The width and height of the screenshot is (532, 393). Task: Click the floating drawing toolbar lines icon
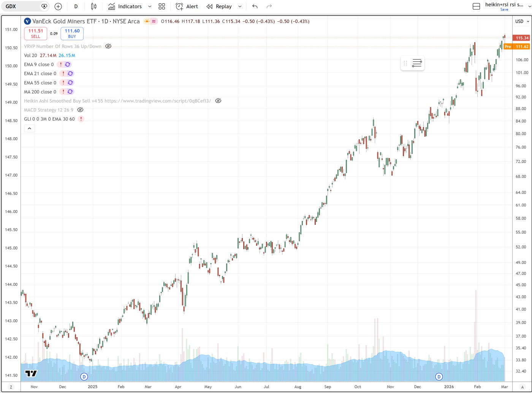tap(417, 63)
